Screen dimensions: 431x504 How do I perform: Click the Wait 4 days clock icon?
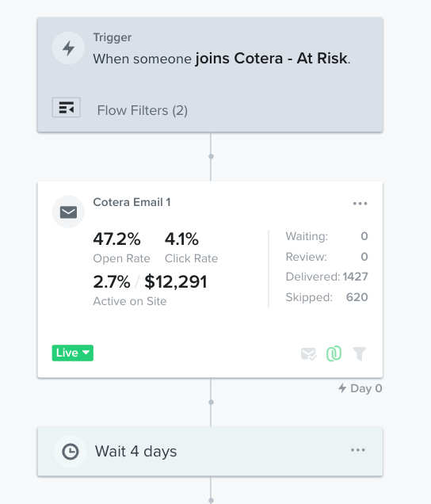70,451
